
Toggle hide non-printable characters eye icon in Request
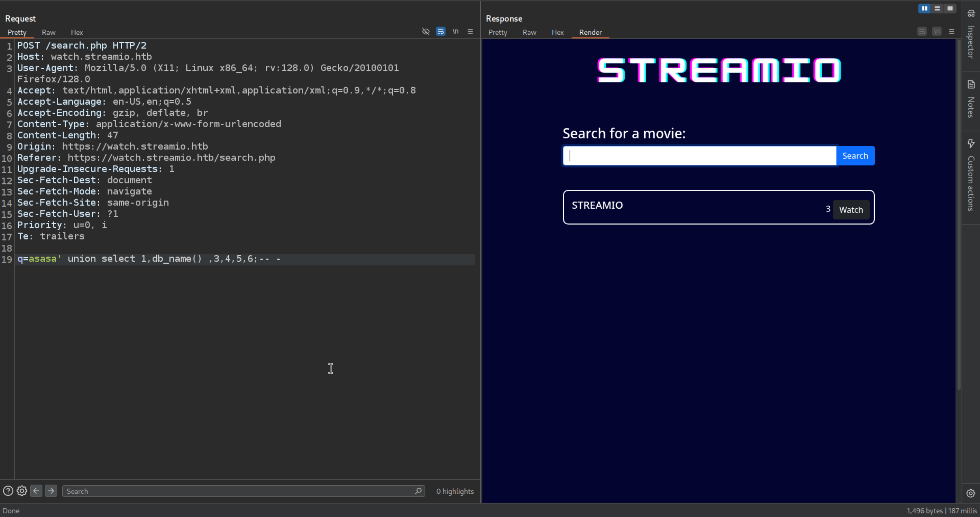[426, 31]
